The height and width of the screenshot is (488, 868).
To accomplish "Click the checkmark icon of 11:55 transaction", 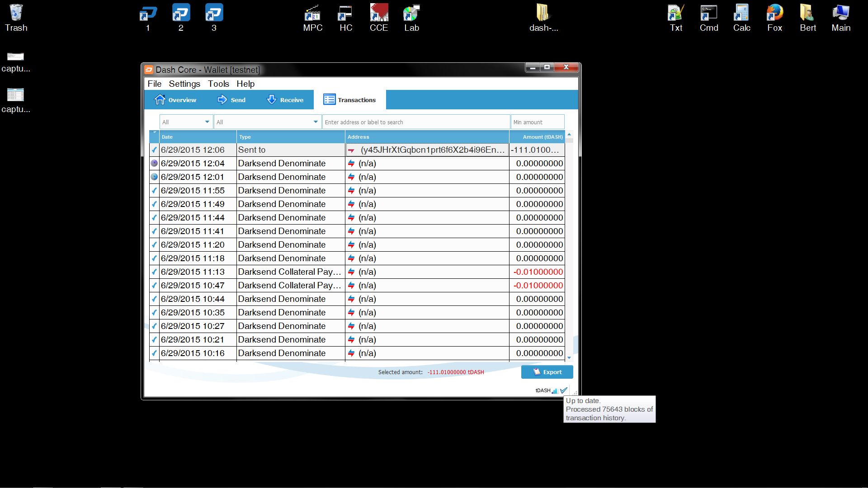I will tap(154, 190).
